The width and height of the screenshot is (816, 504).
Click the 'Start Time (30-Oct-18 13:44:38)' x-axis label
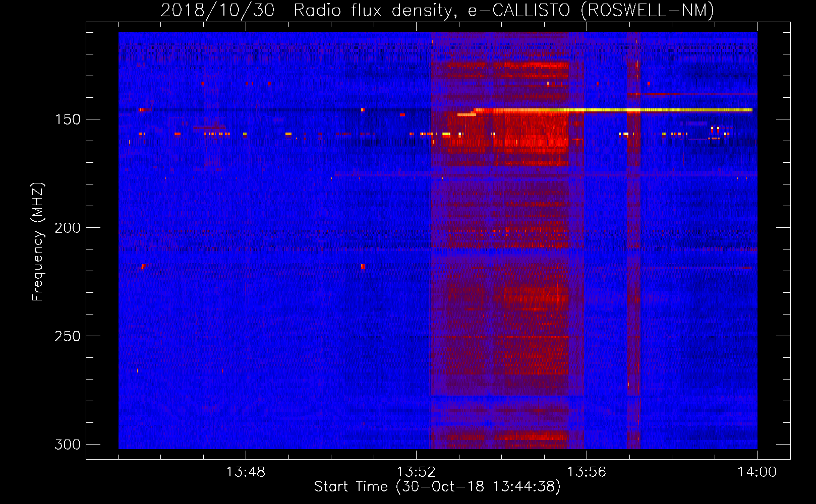point(437,487)
